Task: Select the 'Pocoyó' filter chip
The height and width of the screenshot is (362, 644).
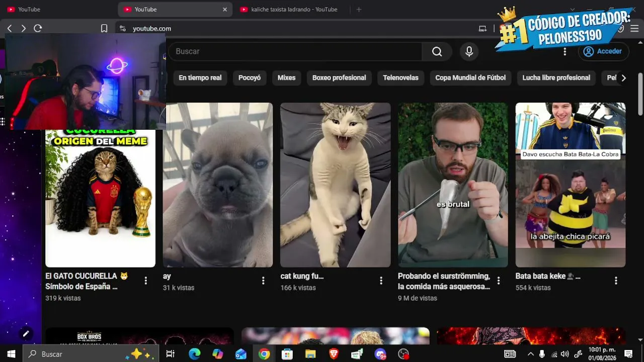Action: click(x=250, y=78)
